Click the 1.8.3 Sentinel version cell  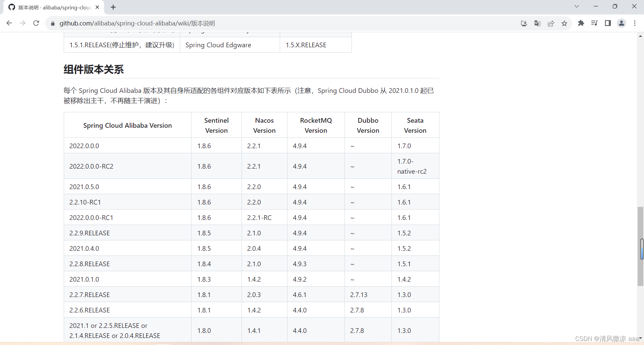[x=216, y=279]
